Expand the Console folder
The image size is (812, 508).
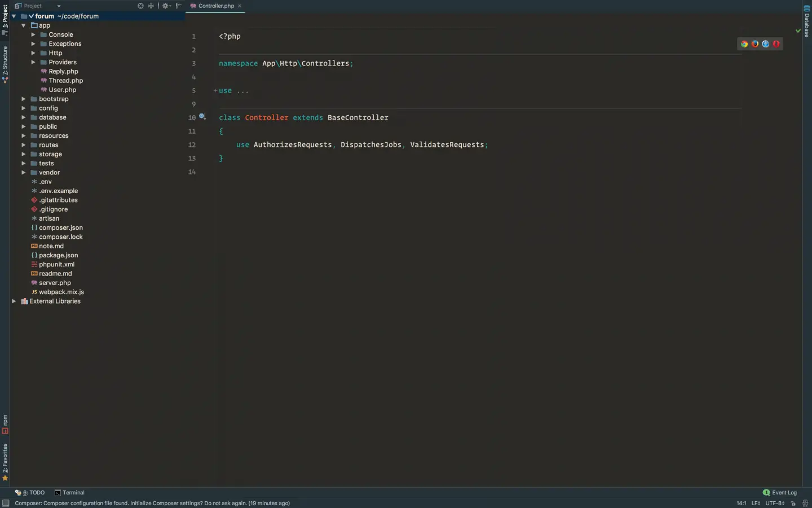pos(33,35)
